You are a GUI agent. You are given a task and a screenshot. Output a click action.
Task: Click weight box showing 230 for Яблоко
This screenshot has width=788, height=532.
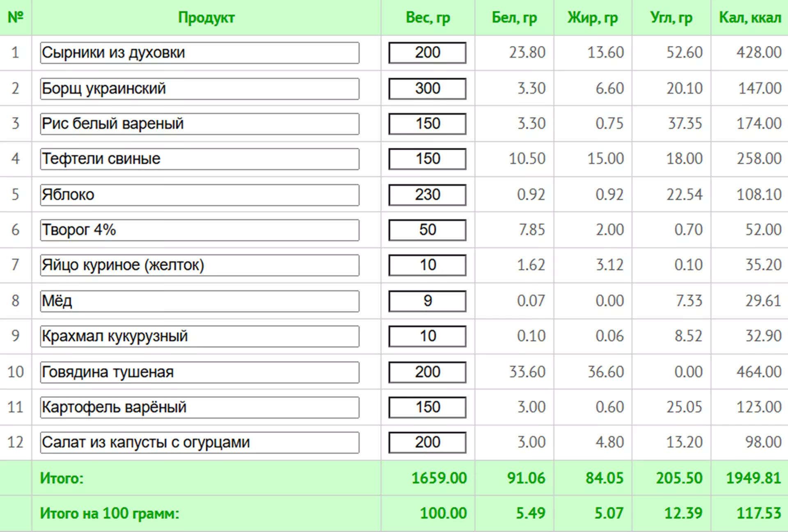click(427, 195)
